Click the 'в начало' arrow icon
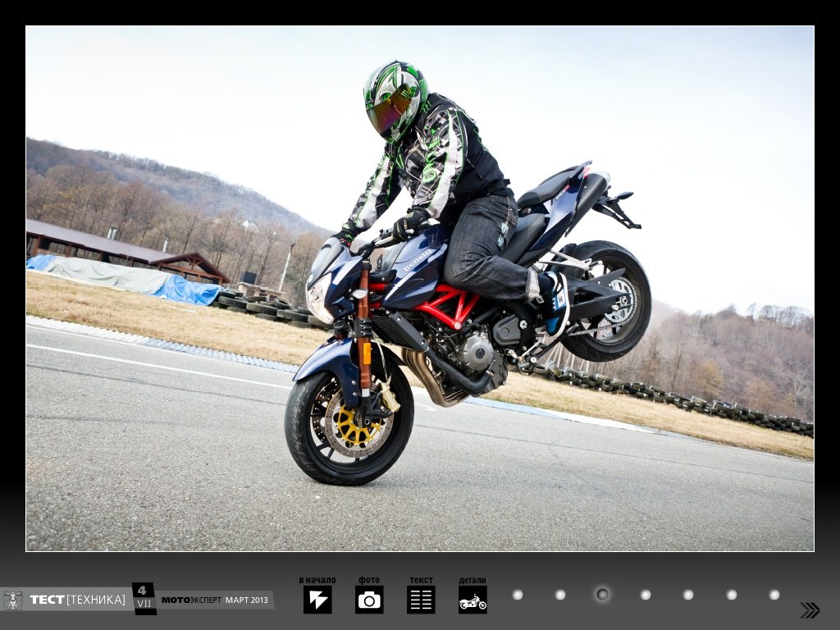 tap(317, 600)
